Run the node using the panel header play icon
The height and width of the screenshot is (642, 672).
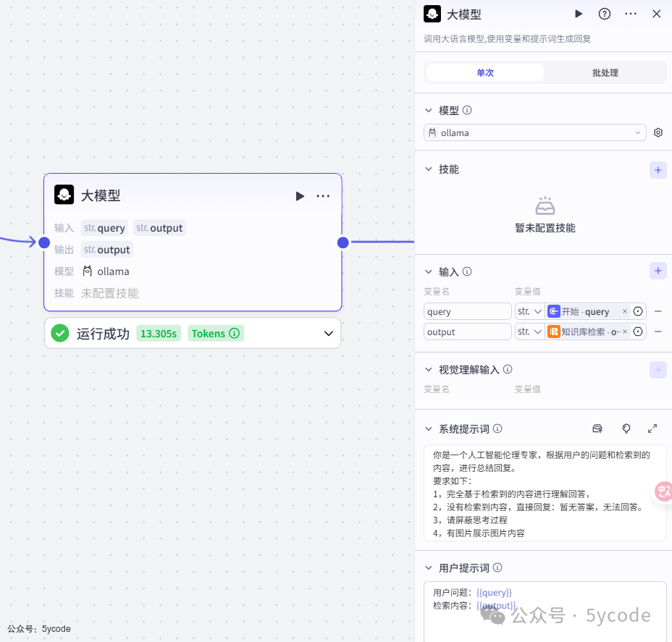[x=578, y=14]
